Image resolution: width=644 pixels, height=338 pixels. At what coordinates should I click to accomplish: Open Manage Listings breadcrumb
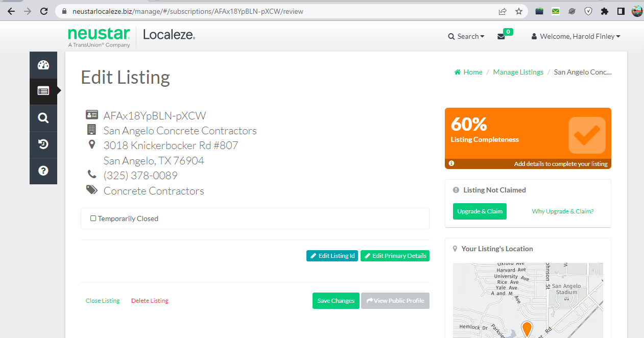coord(518,72)
